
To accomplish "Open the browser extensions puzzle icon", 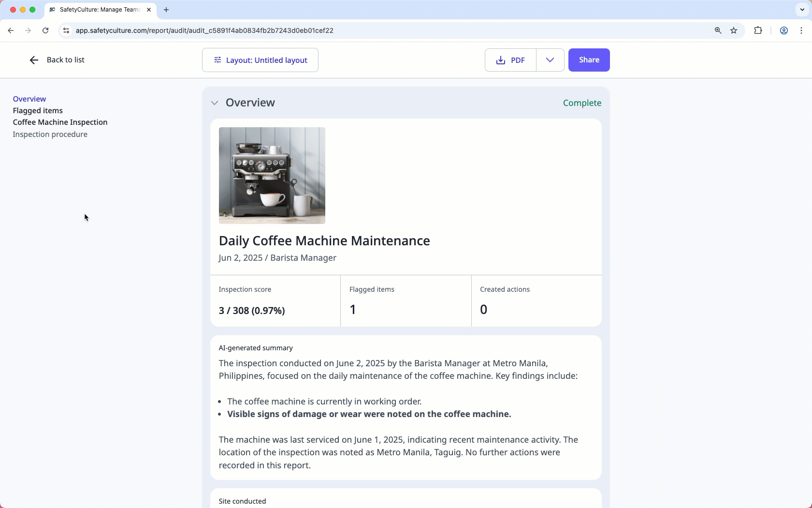I will point(758,30).
